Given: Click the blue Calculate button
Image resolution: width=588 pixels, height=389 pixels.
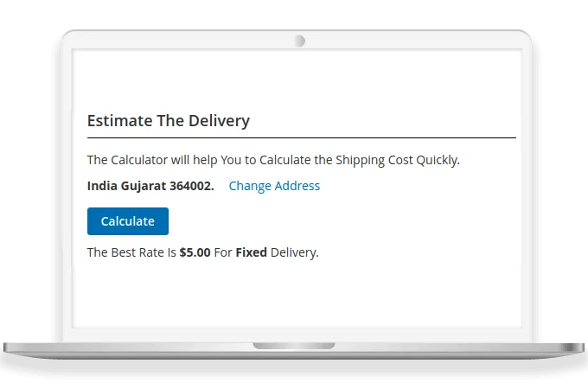Looking at the screenshot, I should coord(128,221).
